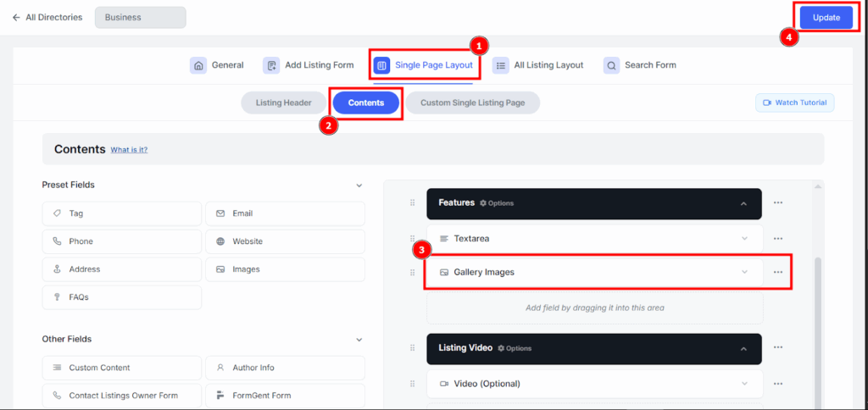Grab the drag handle next to Textarea

click(413, 239)
